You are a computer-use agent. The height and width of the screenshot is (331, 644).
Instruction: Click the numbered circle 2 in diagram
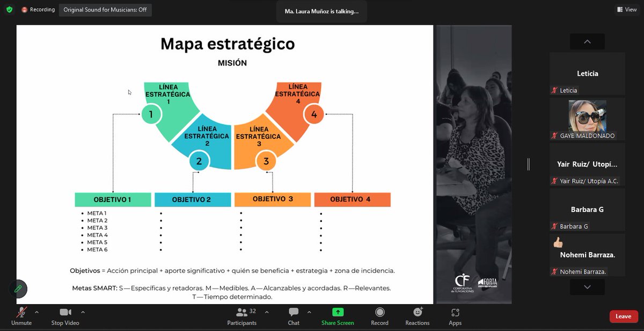[x=199, y=161]
